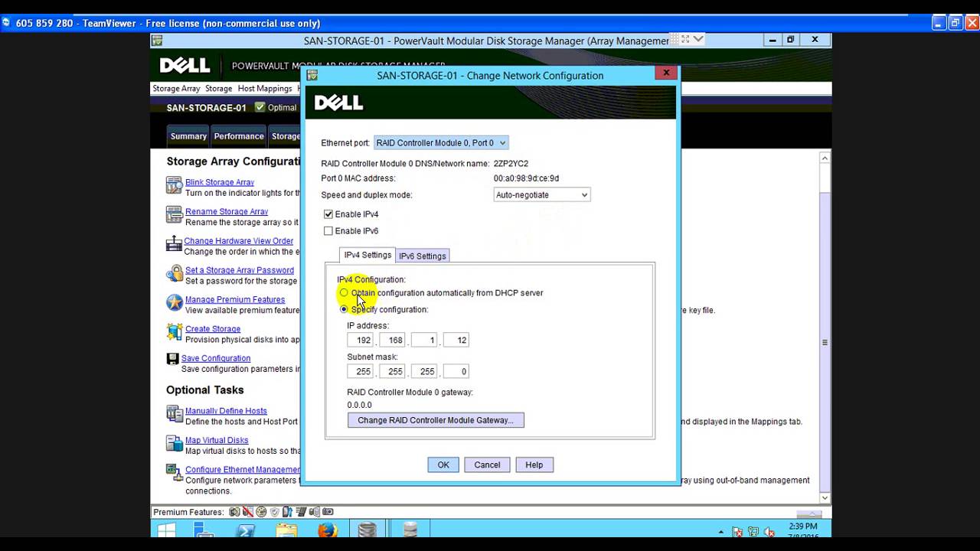Launch PowerShell from the taskbar
This screenshot has height=551, width=980.
[245, 530]
